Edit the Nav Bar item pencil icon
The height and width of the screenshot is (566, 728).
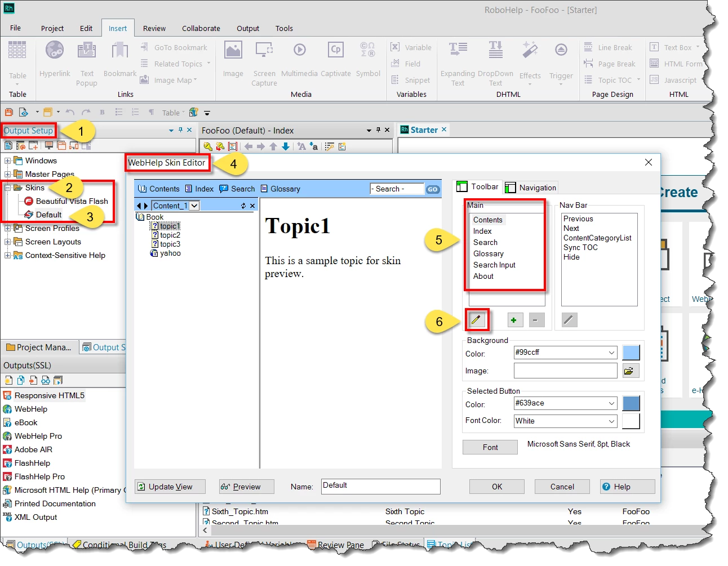point(569,320)
